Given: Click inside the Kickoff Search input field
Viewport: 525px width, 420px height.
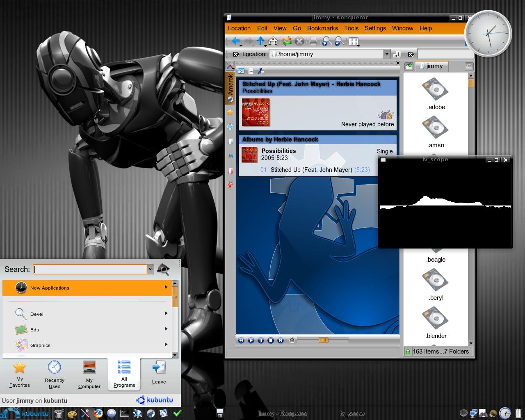Looking at the screenshot, I should click(90, 269).
